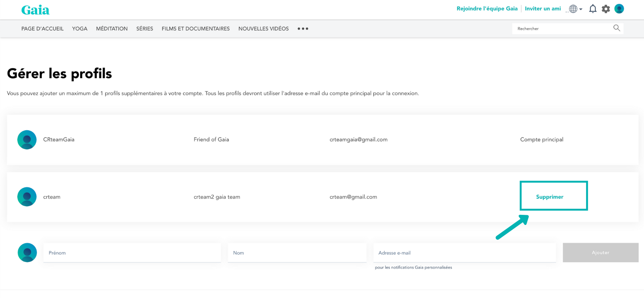The width and height of the screenshot is (644, 298).
Task: Focus the Prénom input field
Action: coord(132,253)
